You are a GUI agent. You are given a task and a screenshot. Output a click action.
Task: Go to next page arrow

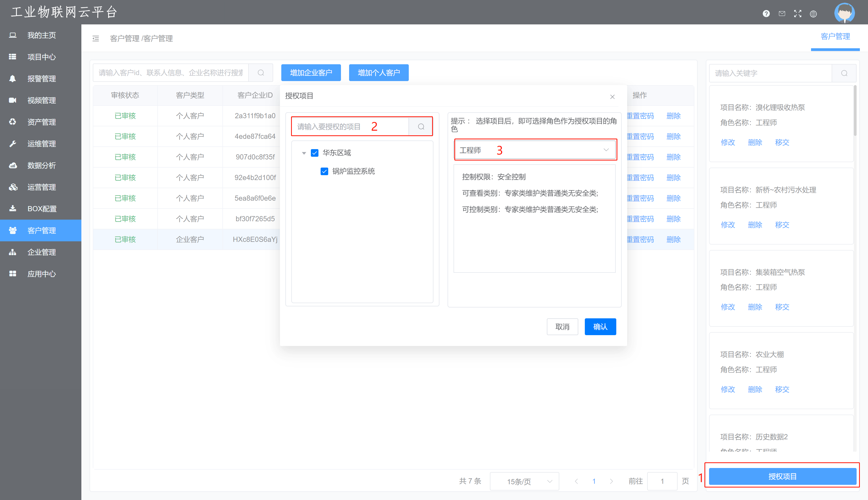click(611, 482)
